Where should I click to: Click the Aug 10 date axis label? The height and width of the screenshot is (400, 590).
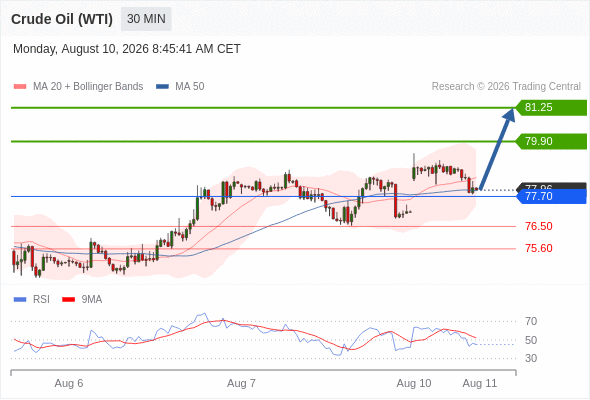tap(414, 383)
